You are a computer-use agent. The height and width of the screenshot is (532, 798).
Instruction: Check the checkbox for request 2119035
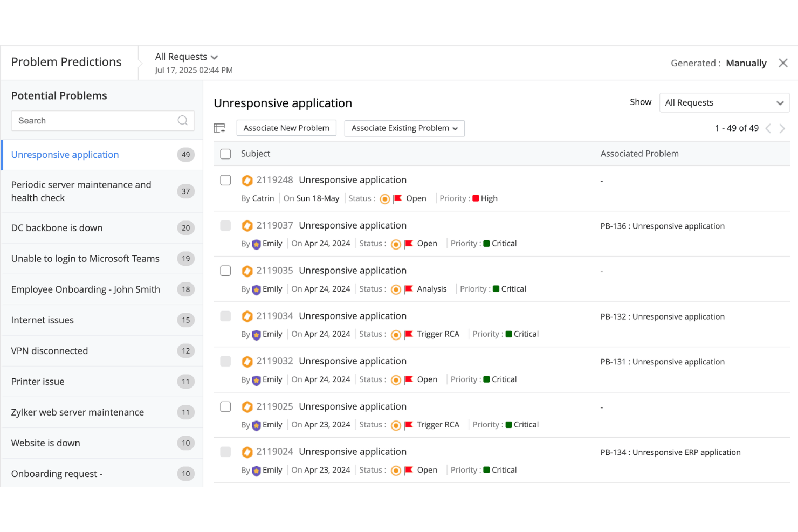click(225, 271)
